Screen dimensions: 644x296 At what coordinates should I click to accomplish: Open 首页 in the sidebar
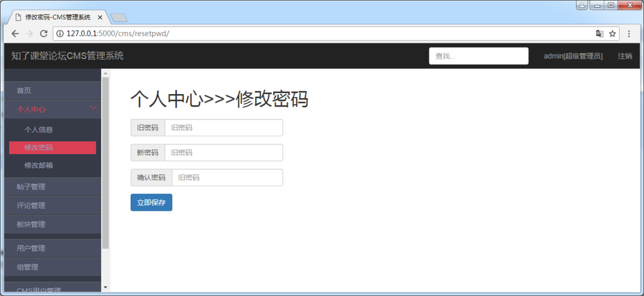point(53,91)
